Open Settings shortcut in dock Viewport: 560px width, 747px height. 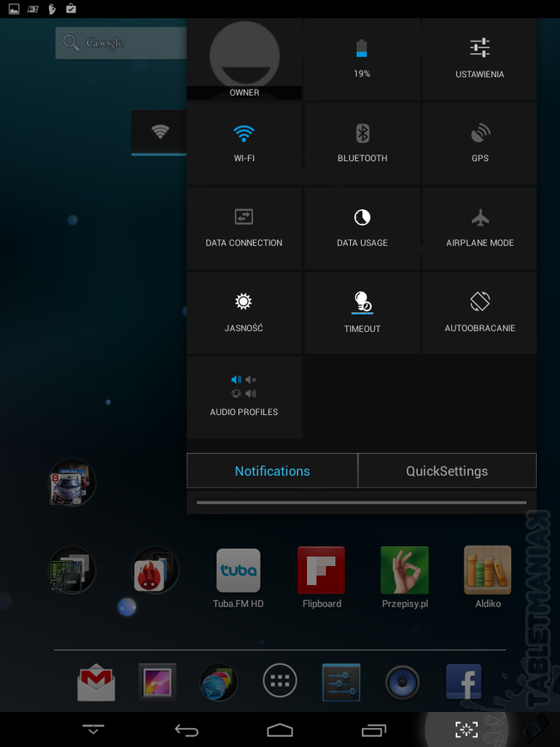341,682
